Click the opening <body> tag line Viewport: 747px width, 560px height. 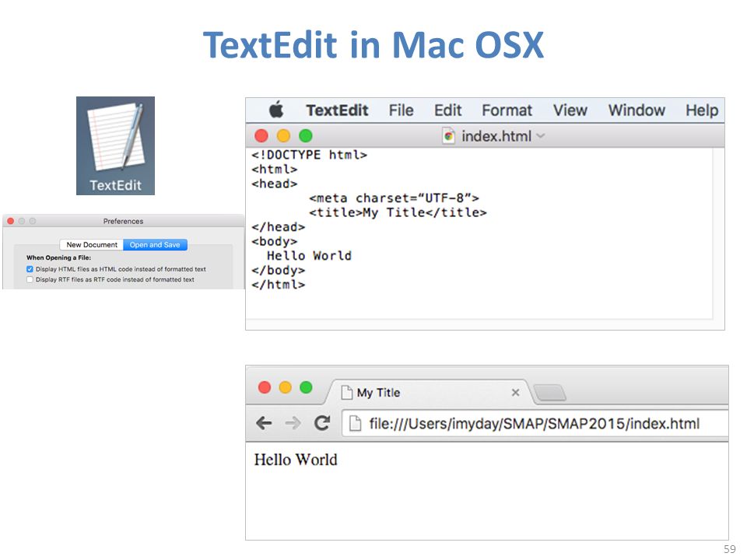275,241
